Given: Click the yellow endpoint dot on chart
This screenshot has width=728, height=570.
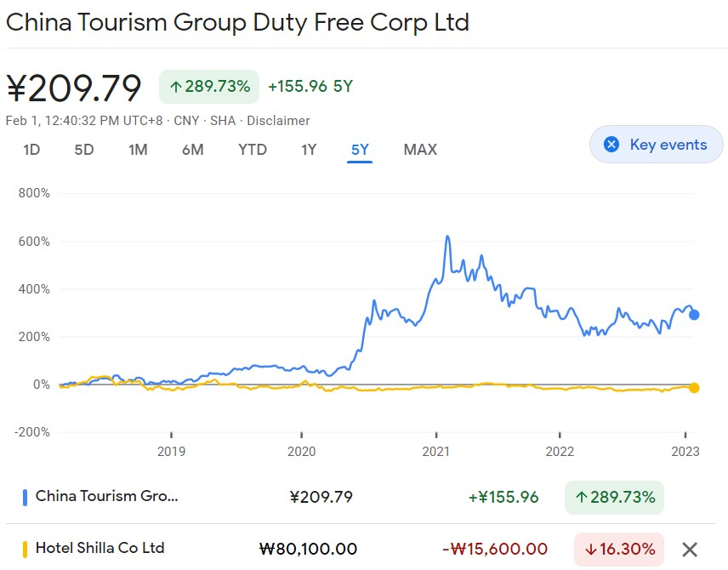Looking at the screenshot, I should pos(694,387).
